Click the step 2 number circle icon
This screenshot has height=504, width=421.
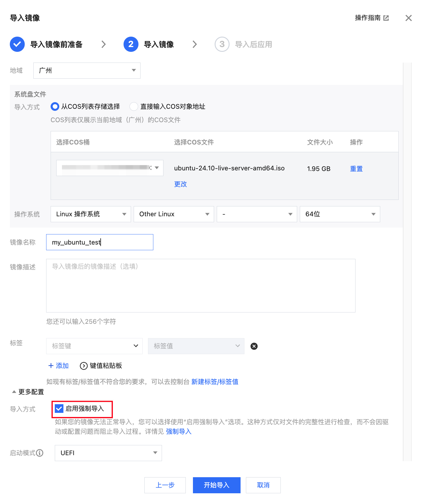131,44
